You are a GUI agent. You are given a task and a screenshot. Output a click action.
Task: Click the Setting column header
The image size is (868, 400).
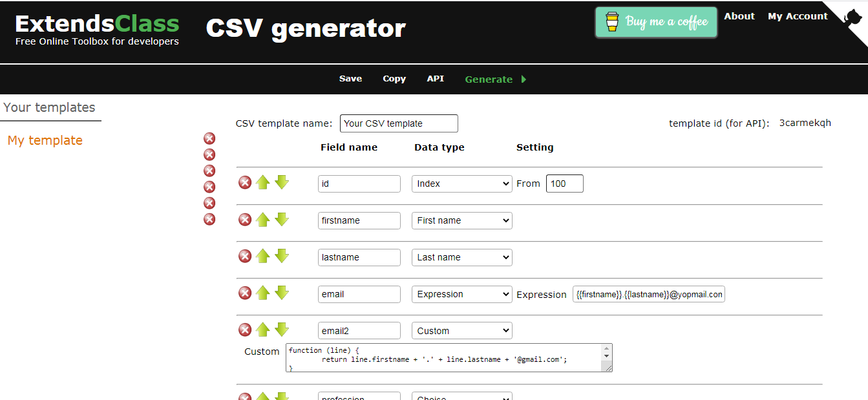[535, 147]
